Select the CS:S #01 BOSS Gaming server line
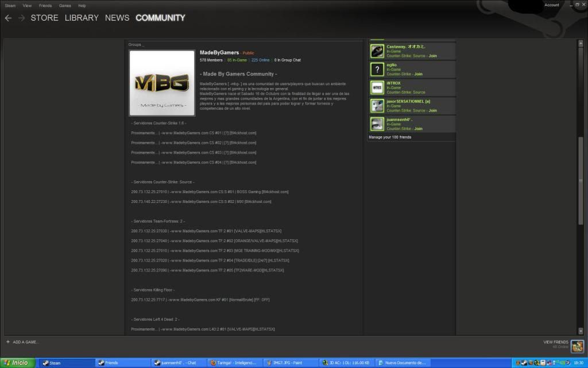 [x=210, y=192]
